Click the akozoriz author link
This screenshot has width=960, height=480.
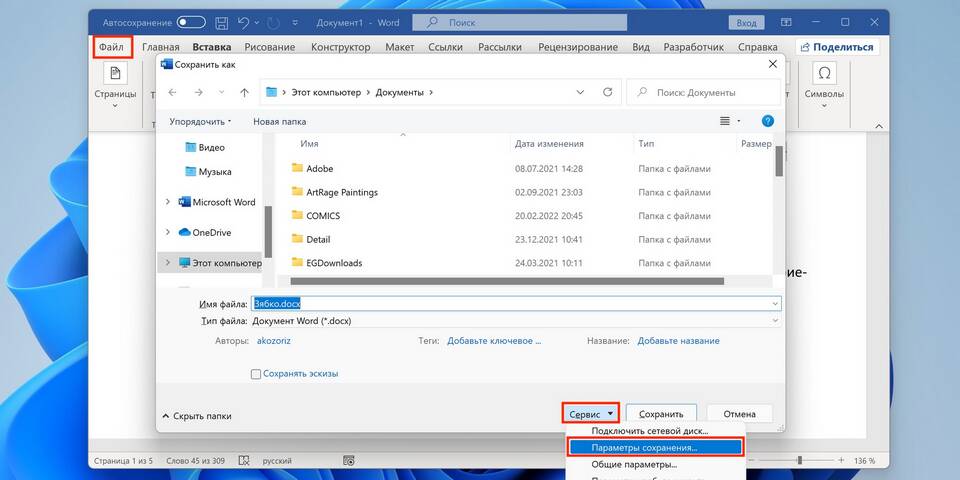point(274,340)
